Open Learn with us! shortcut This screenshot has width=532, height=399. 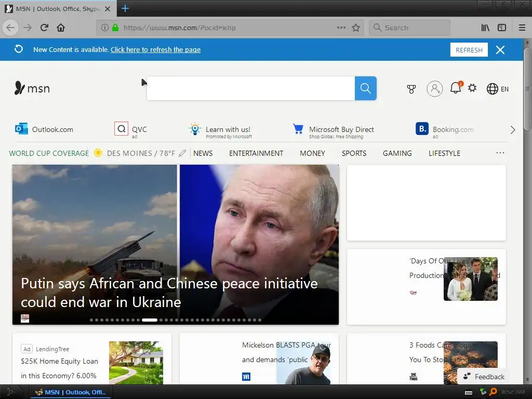pyautogui.click(x=220, y=130)
